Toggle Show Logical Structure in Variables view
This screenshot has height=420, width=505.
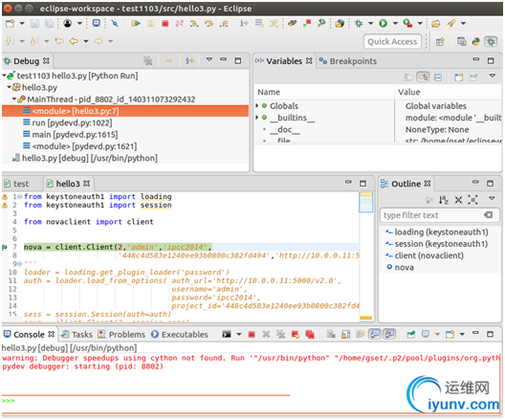(x=423, y=77)
